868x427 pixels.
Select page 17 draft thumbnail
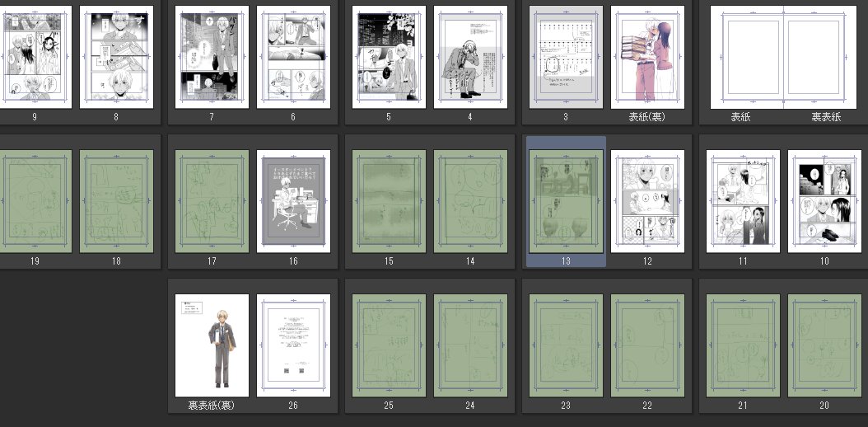(x=212, y=202)
